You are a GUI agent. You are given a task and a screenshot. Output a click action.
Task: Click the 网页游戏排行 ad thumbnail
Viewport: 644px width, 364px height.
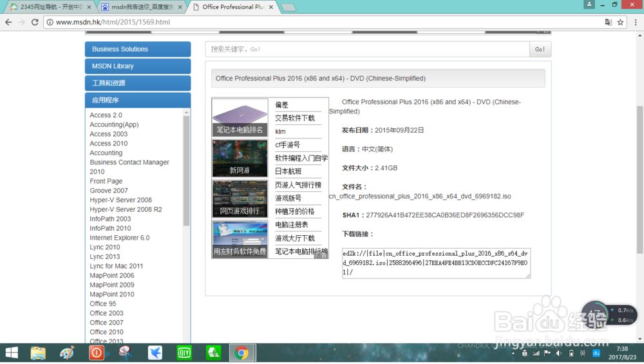pyautogui.click(x=240, y=199)
